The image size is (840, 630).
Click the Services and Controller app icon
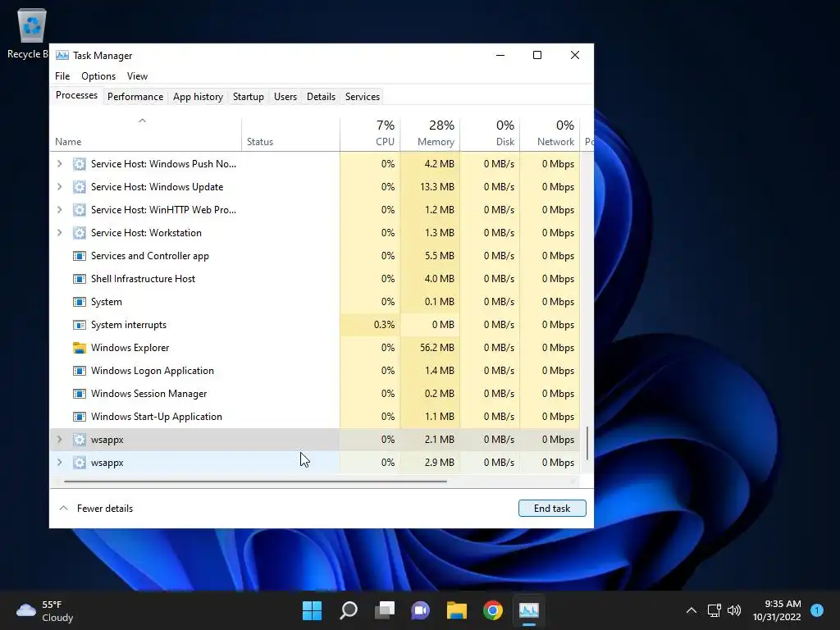coord(80,256)
